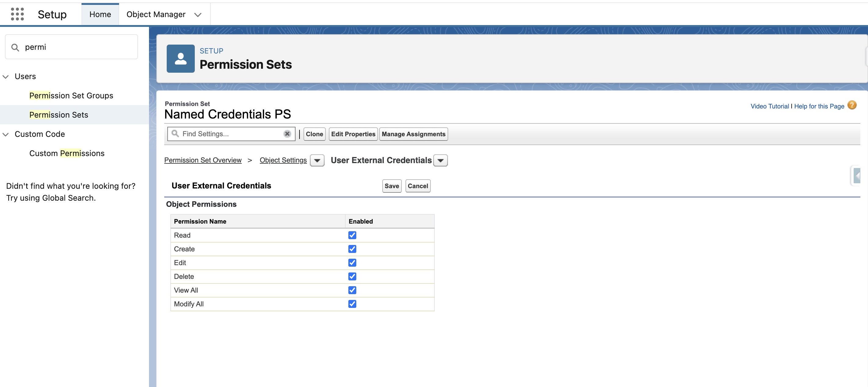Open the help question mark icon
The width and height of the screenshot is (868, 387).
point(852,105)
